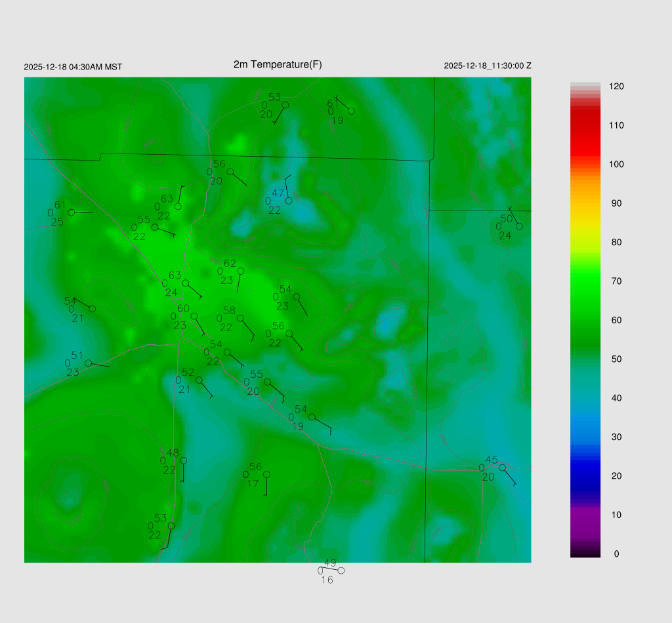Screen dimensions: 672x623
Task: Click the 49-degree station below the map
Action: (x=341, y=571)
